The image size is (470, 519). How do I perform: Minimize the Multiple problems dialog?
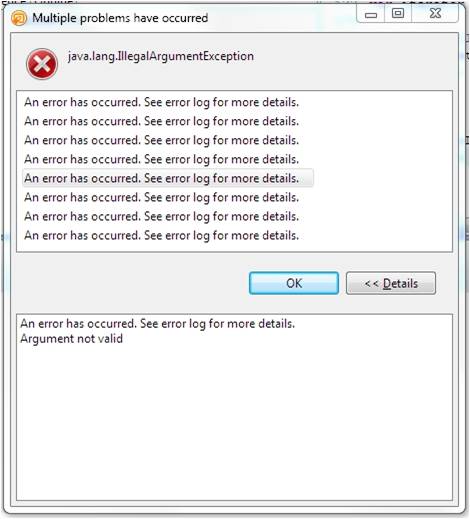point(371,14)
